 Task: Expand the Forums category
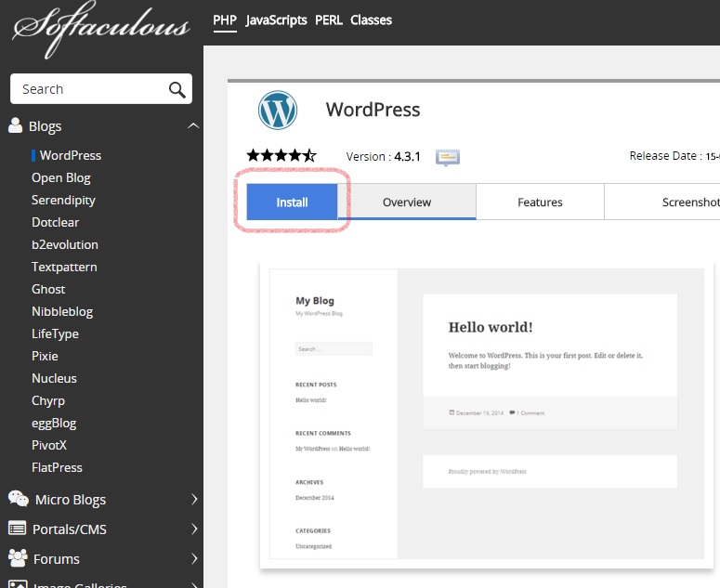194,558
